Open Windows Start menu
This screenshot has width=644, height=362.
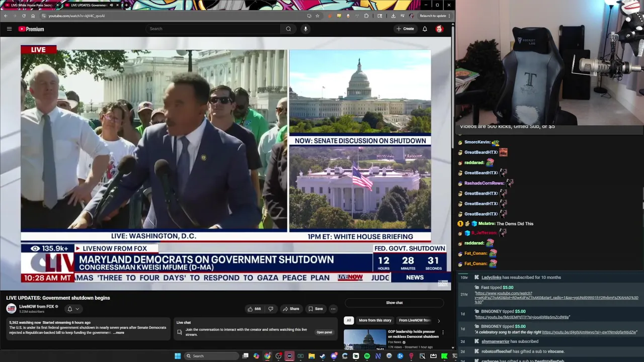(x=178, y=356)
